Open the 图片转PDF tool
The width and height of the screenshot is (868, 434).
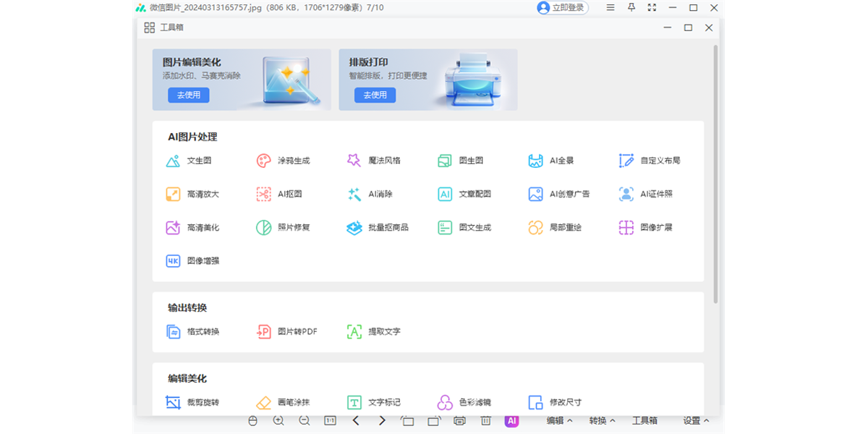pyautogui.click(x=287, y=331)
